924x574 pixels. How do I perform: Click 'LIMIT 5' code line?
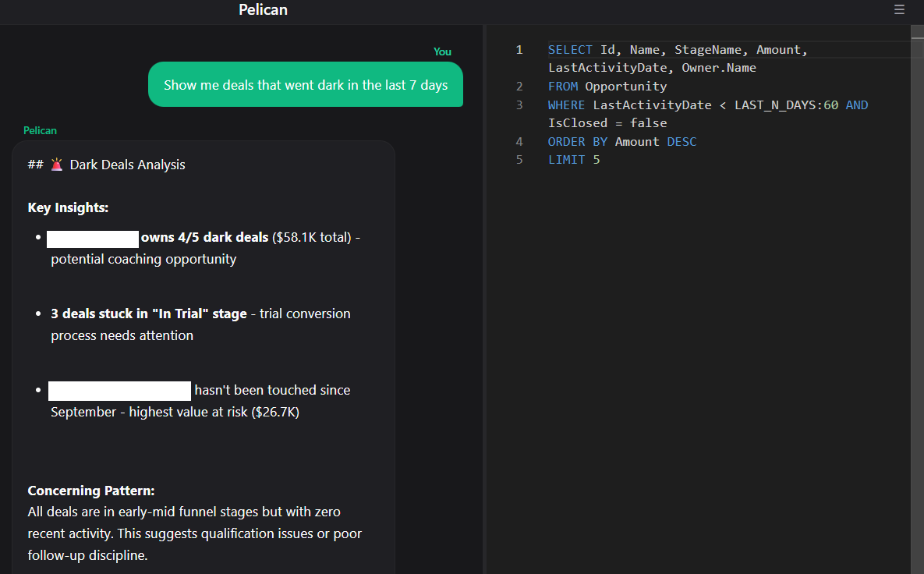coord(573,160)
